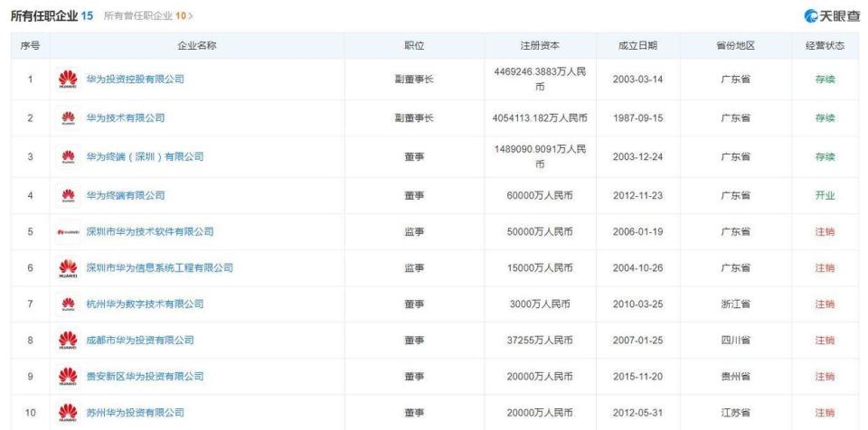Click the Huawei logo beside 华为投资控股有限公司
The height and width of the screenshot is (430, 868).
pos(68,79)
